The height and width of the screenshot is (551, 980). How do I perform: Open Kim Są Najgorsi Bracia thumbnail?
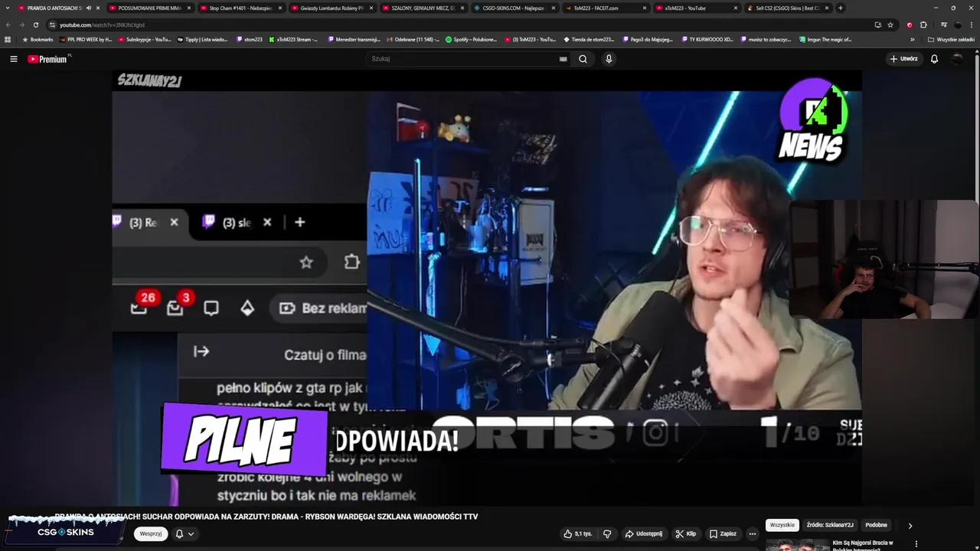[797, 545]
